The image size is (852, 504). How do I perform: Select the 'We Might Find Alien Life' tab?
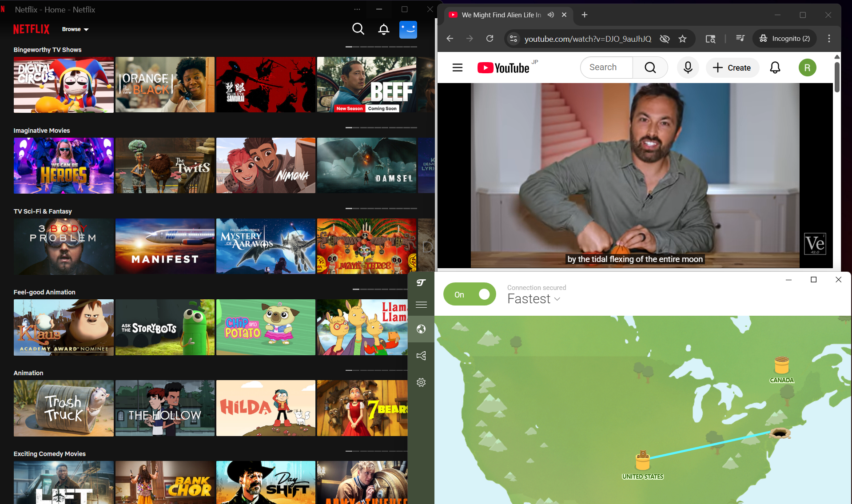[x=501, y=15]
